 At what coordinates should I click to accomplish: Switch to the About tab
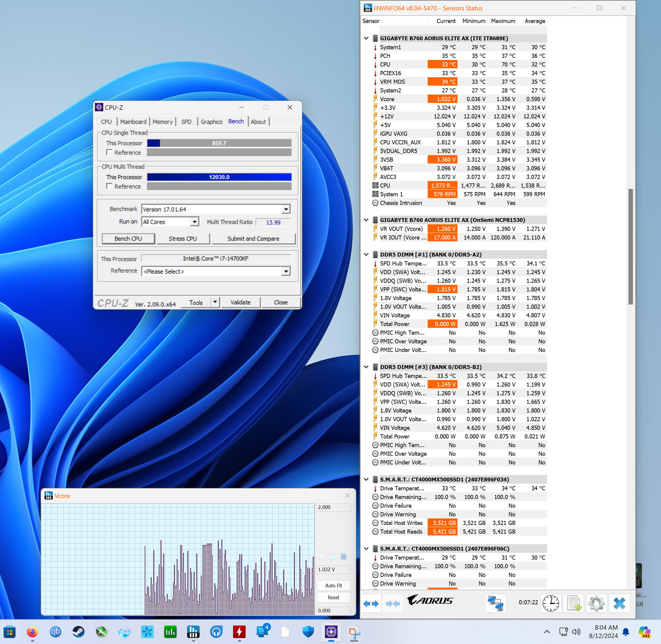coord(258,122)
